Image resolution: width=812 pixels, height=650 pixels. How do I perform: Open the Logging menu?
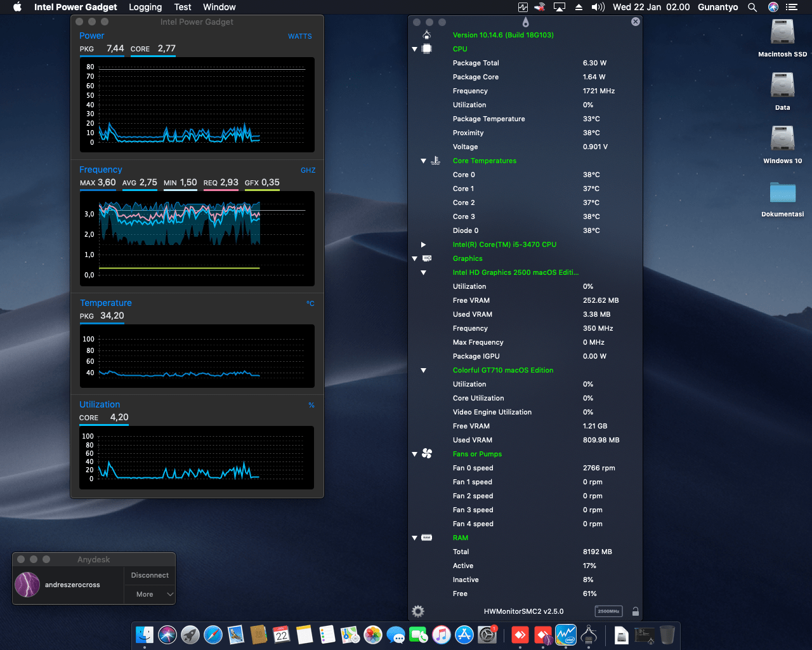click(145, 7)
